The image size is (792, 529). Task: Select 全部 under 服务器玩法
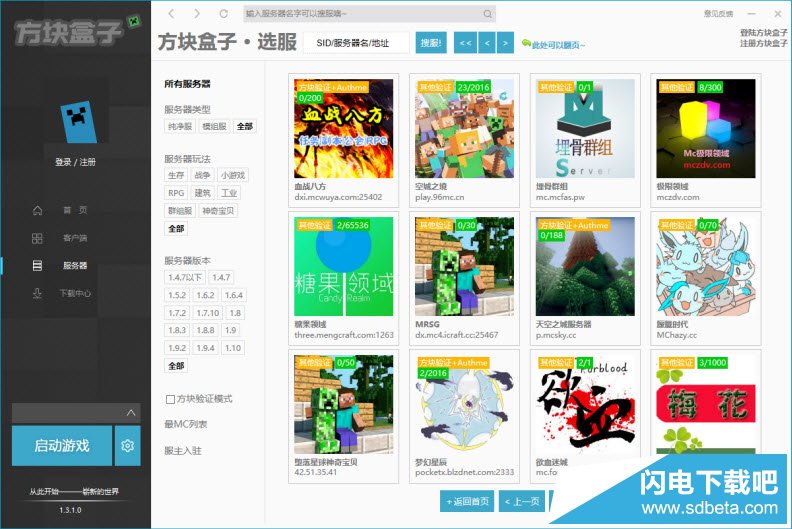[176, 229]
